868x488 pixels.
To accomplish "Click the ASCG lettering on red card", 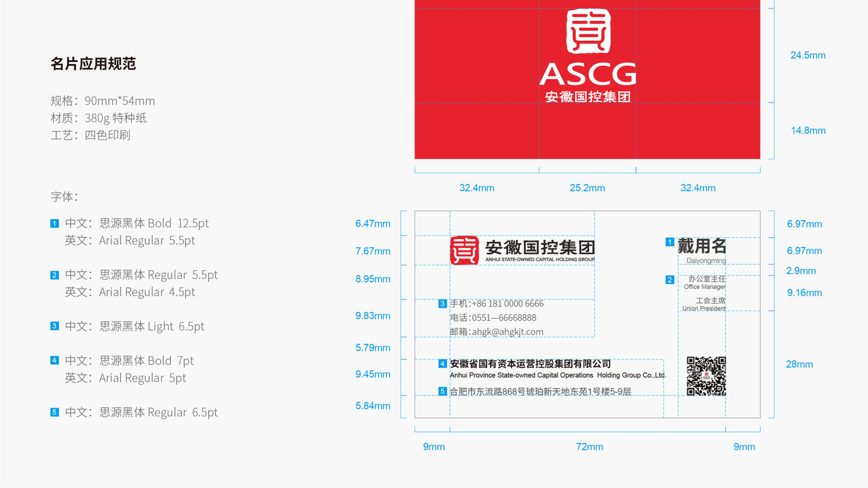I will [x=588, y=74].
